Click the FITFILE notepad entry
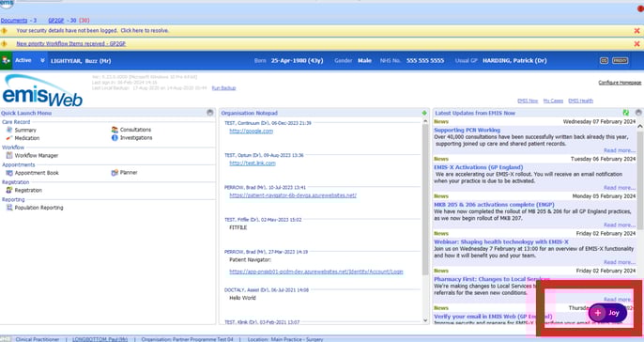The height and width of the screenshot is (342, 644). click(x=238, y=227)
